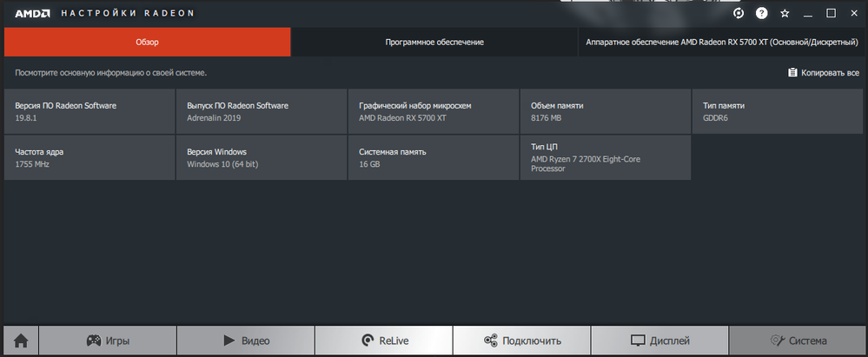Open help via question mark icon
This screenshot has height=357, width=868.
762,13
